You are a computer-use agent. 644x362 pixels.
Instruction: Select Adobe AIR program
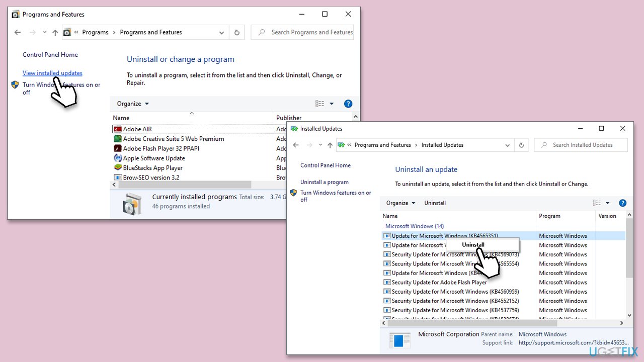click(137, 129)
